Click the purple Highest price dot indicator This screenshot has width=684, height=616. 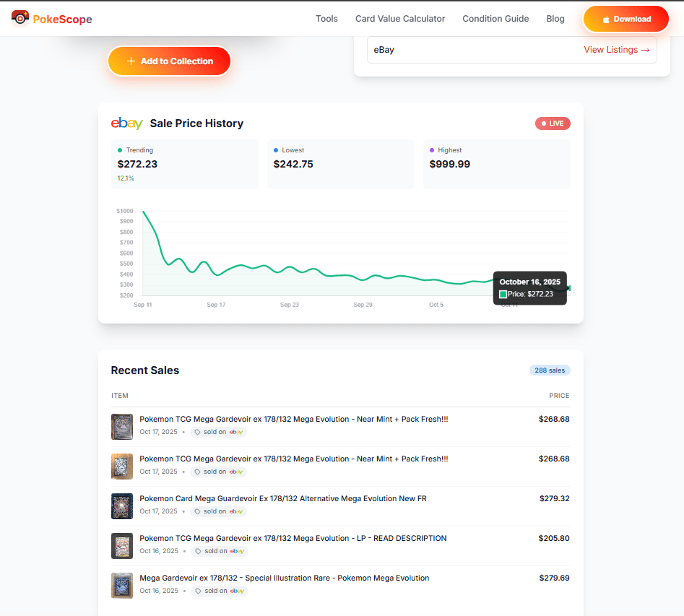point(432,149)
